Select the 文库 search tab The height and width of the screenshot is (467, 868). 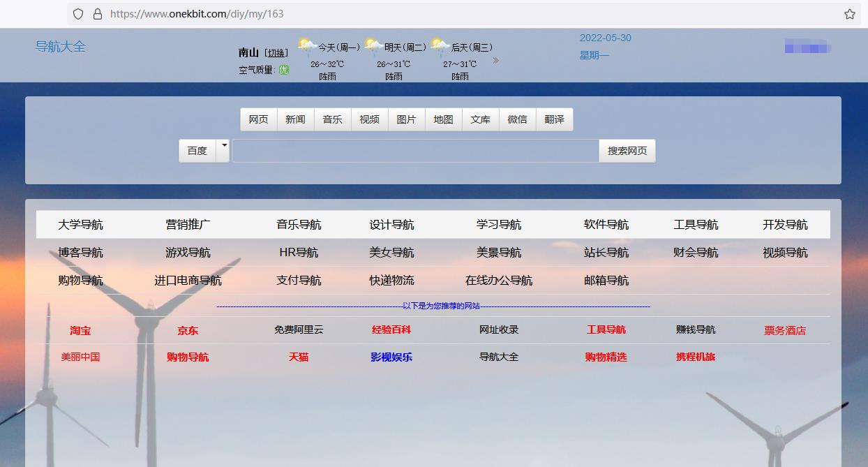click(481, 119)
